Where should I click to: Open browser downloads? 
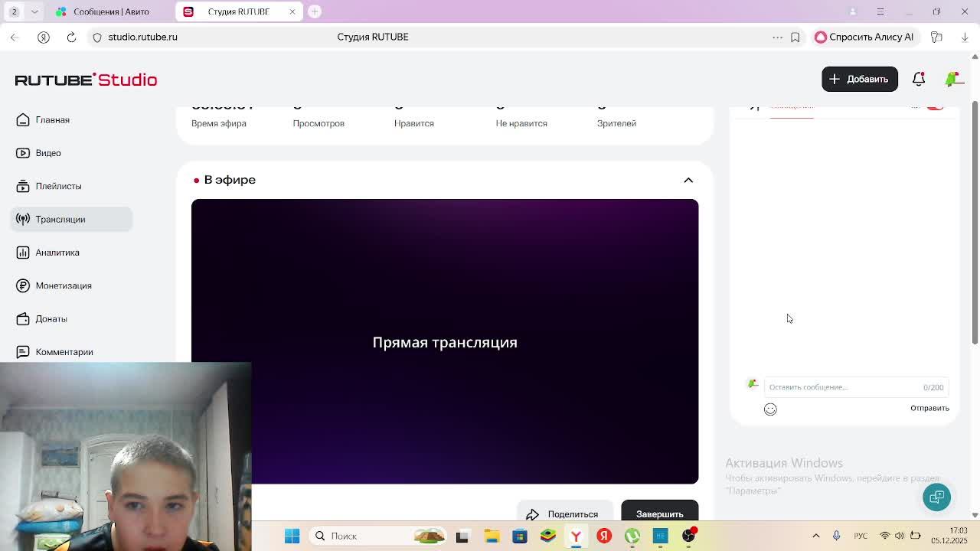(965, 37)
